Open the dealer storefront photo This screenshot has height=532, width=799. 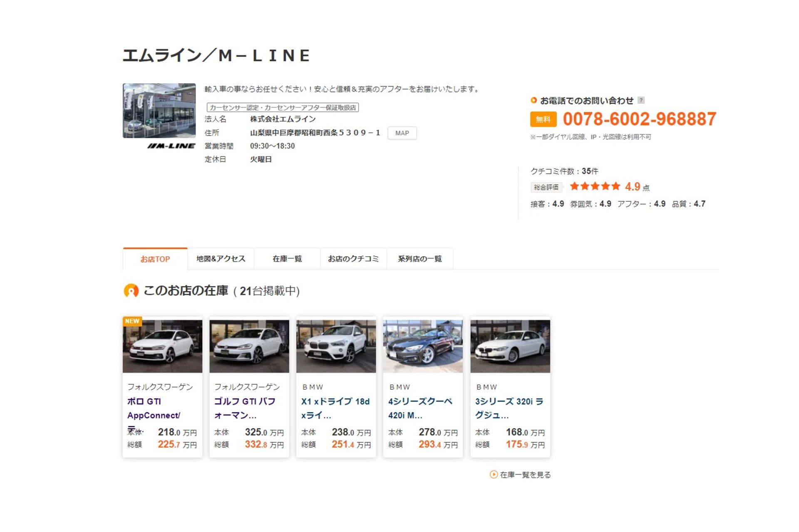pyautogui.click(x=159, y=111)
